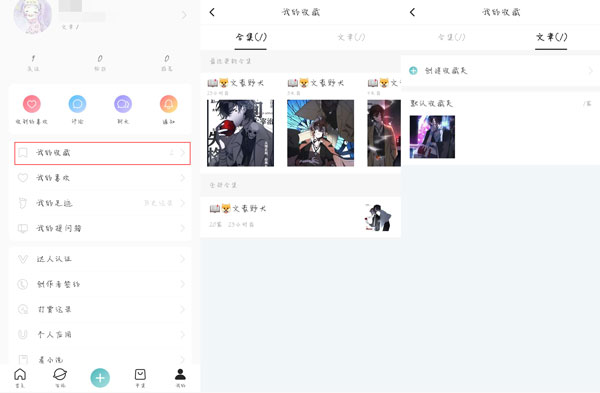The image size is (600, 393).
Task: Open the purple chat bubbles icon
Action: (123, 104)
